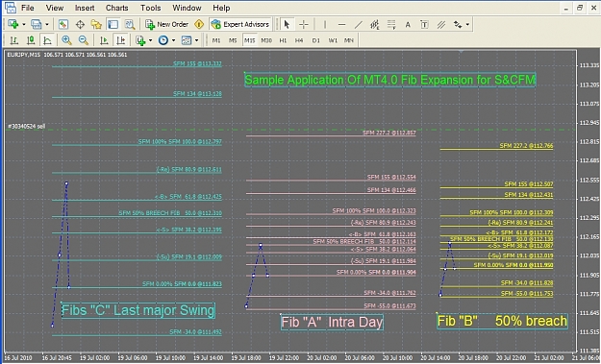Screen dimensions: 601x364
Task: Click the Profiles toolbar icon
Action: [36, 25]
